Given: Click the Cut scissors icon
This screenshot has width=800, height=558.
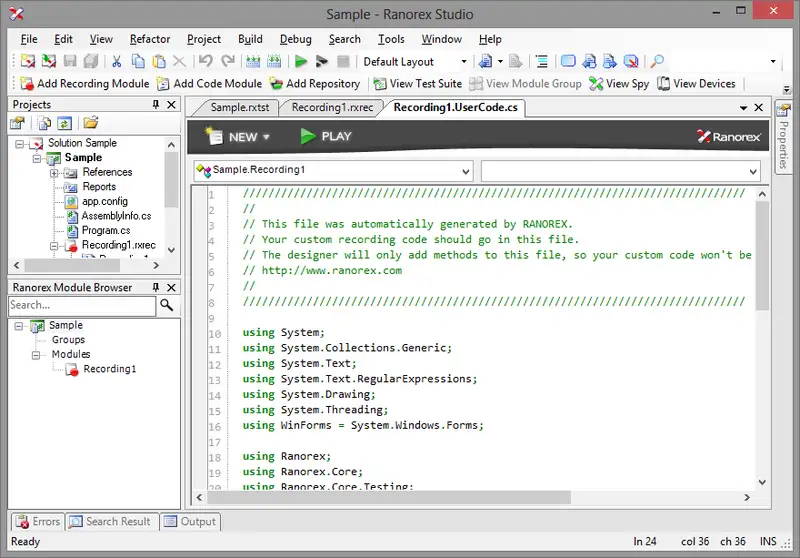Looking at the screenshot, I should (x=116, y=61).
